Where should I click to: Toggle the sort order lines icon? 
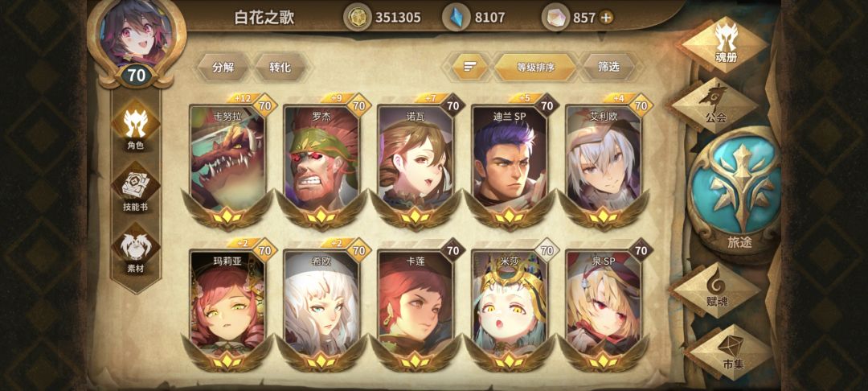470,68
